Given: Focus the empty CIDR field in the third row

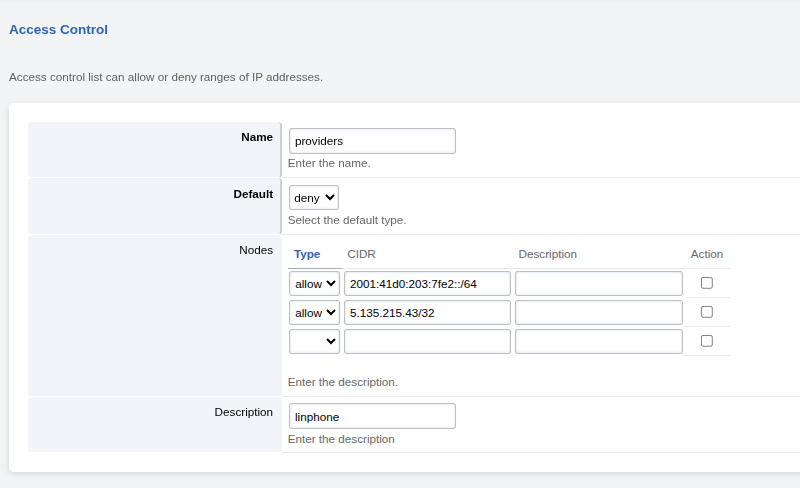Looking at the screenshot, I should pyautogui.click(x=427, y=342).
